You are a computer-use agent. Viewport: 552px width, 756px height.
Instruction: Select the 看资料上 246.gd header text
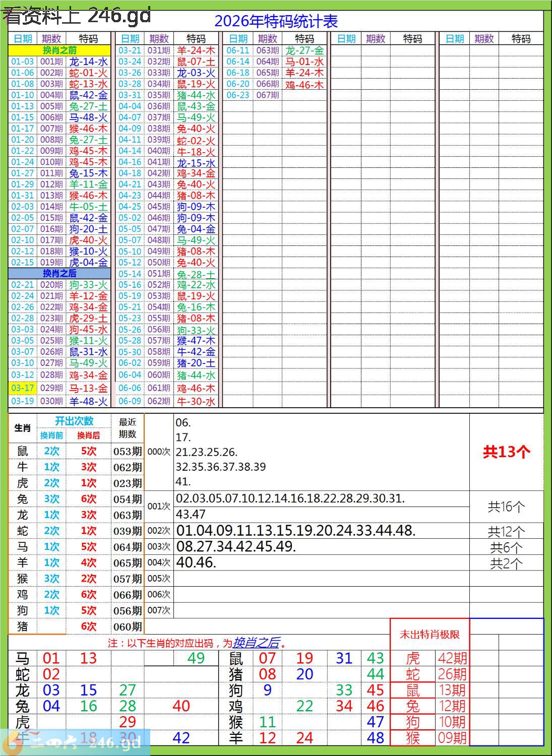(x=77, y=15)
